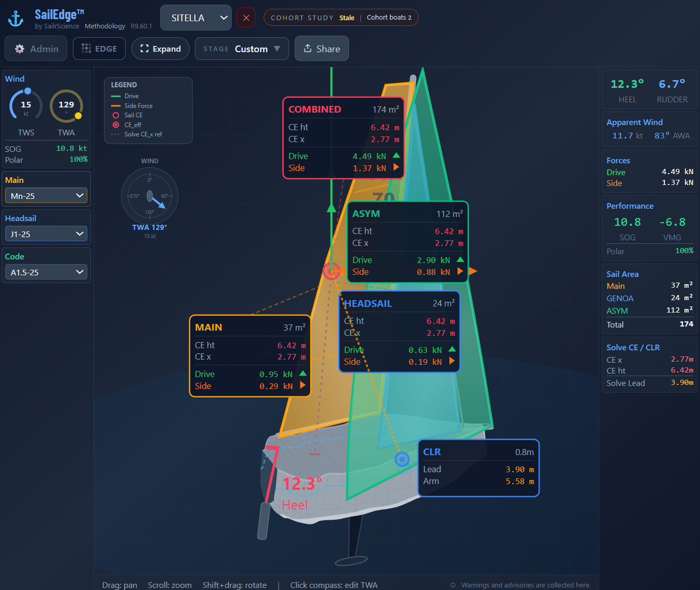Click the red Sail CE marker on the rig
The height and width of the screenshot is (590, 700).
click(x=332, y=270)
